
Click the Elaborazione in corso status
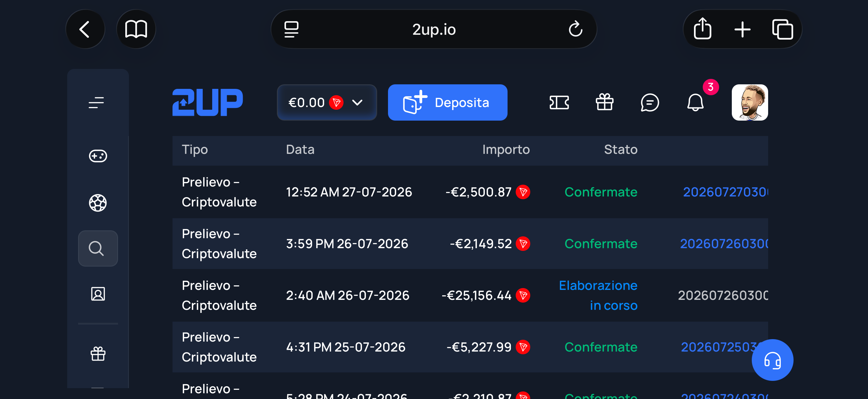598,295
